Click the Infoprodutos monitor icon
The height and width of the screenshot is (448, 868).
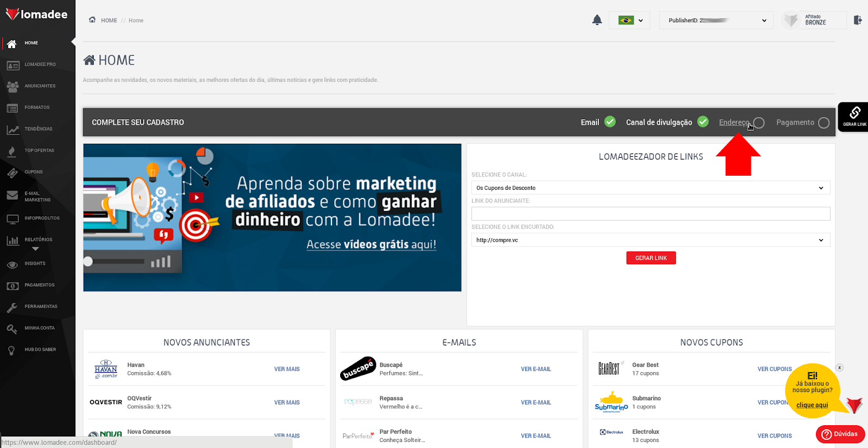pyautogui.click(x=12, y=219)
